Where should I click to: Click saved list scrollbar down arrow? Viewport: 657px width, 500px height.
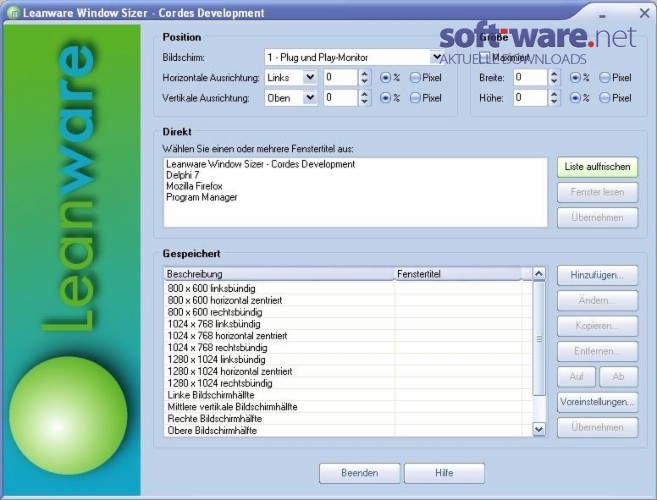pos(539,429)
